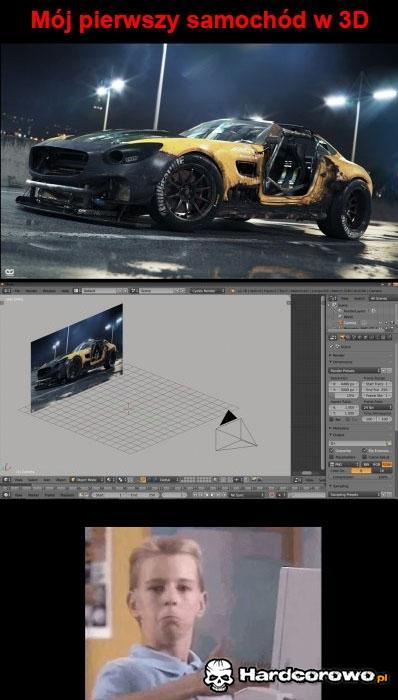Select the car image plane in viewport
398x700 pixels.
[77, 357]
